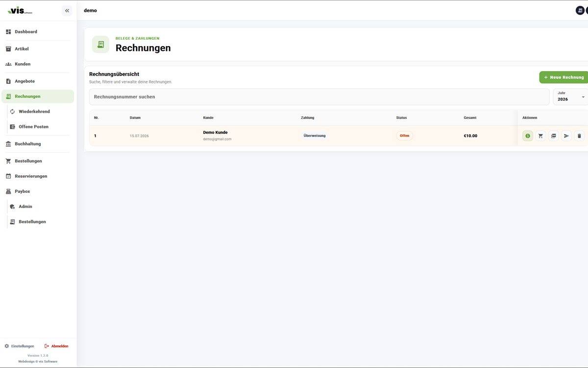The width and height of the screenshot is (588, 368).
Task: Click the total amount €10.00
Action: (470, 136)
